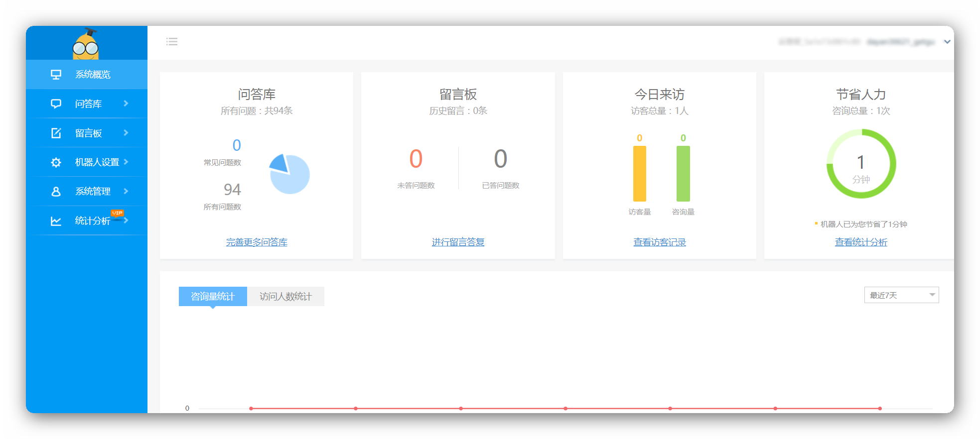Open the user account dropdown arrow

coord(947,42)
